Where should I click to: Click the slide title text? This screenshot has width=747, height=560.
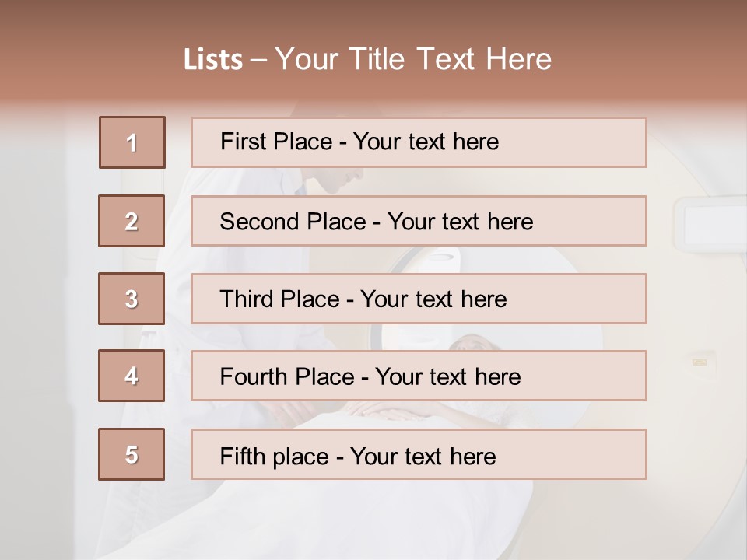367,59
